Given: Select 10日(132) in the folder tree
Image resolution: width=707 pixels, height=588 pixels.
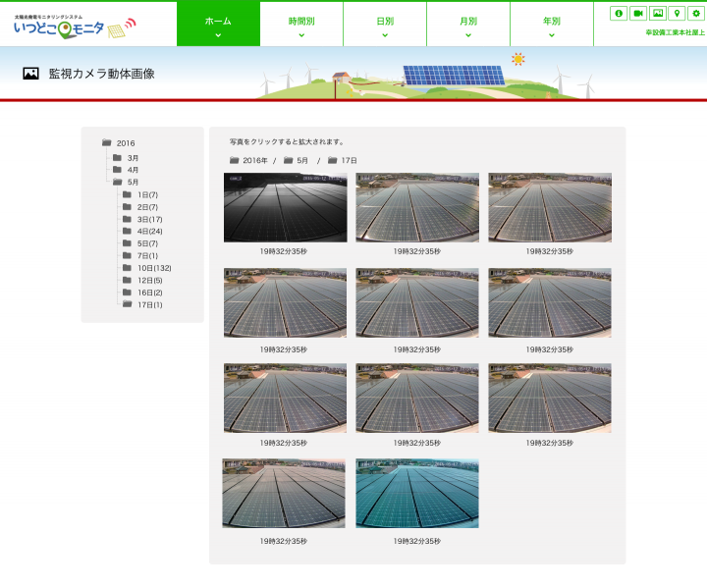Looking at the screenshot, I should tap(153, 268).
